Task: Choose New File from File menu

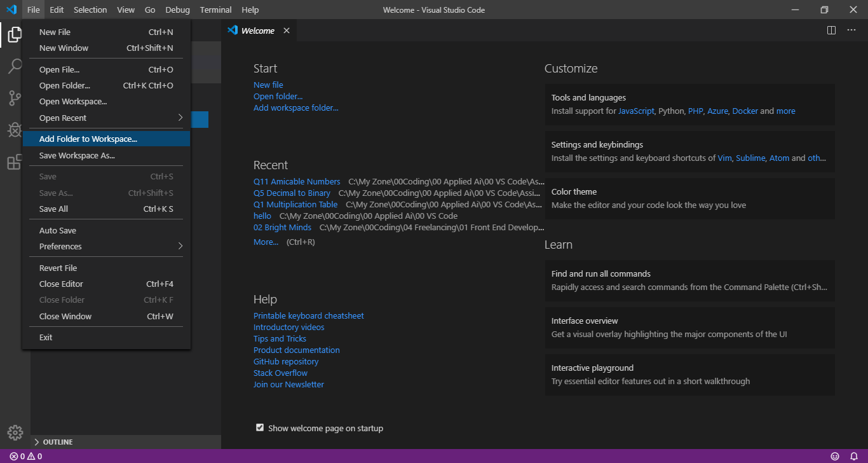Action: [x=106, y=32]
